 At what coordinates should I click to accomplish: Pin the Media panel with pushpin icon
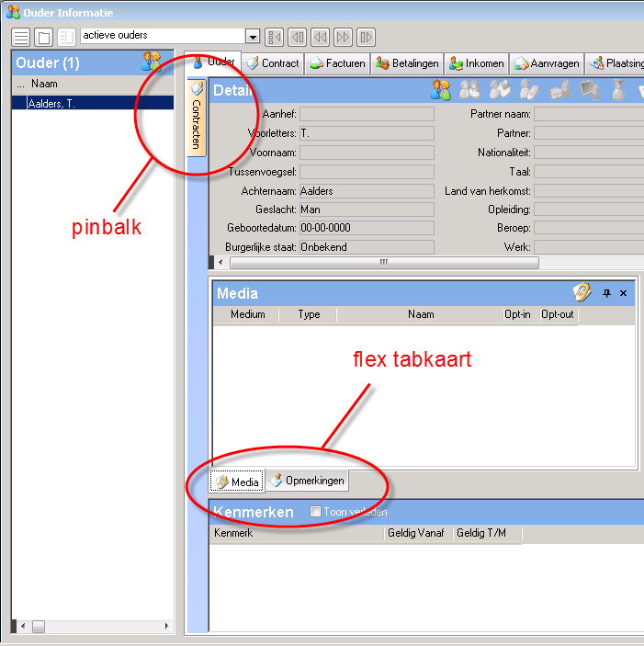(606, 293)
